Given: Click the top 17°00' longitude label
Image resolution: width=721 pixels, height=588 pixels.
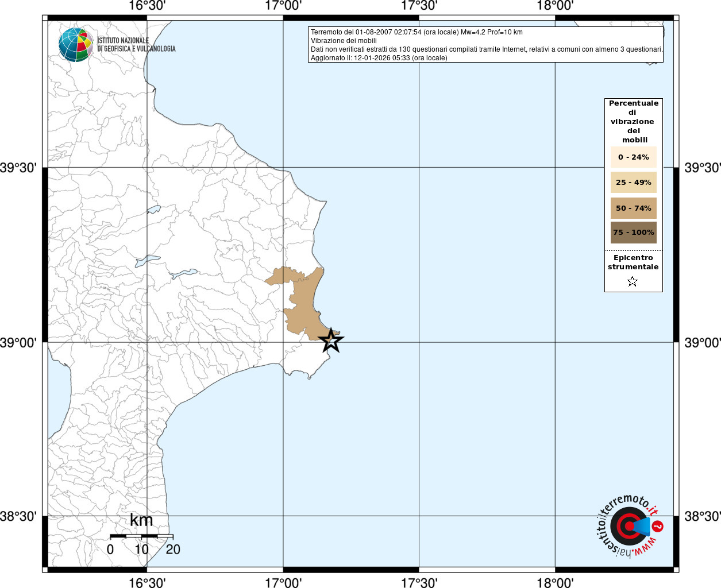Looking at the screenshot, I should pos(283,6).
